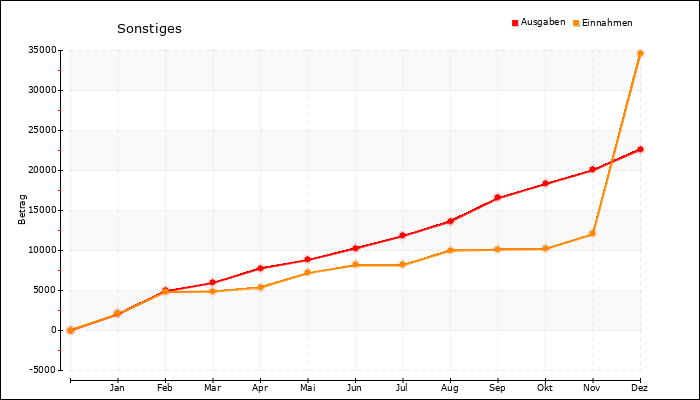
Task: Click the Einnahmen point for Aug
Action: (x=450, y=250)
